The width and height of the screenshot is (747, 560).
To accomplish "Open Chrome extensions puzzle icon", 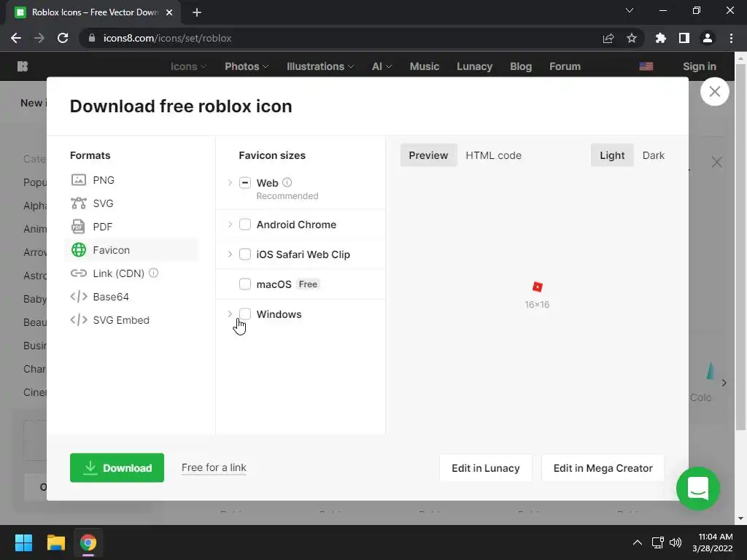I will [660, 38].
